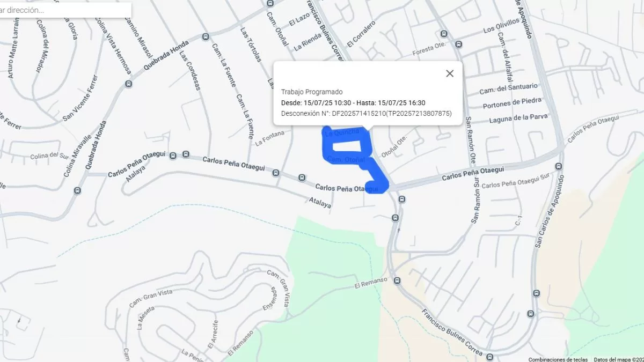Open the bus stop icon near Colina Miravalle
644x362 pixels.
click(78, 190)
